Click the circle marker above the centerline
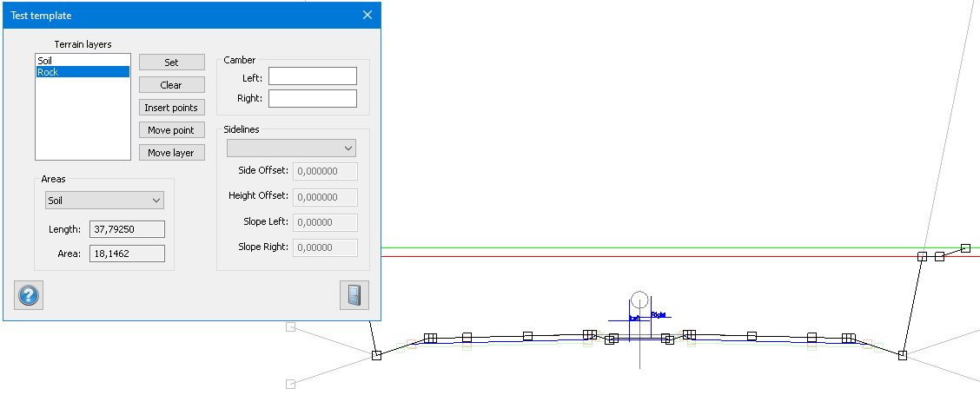980x415 pixels. point(639,301)
